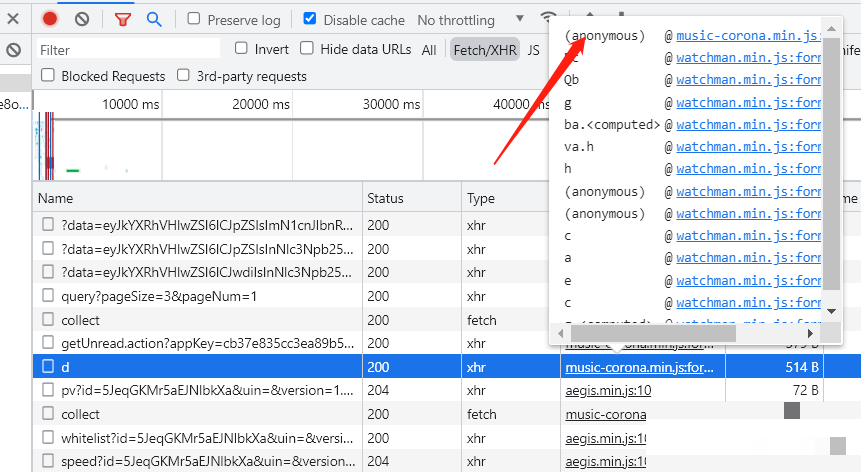Select the Fetch/XHR filter tab

pyautogui.click(x=483, y=49)
